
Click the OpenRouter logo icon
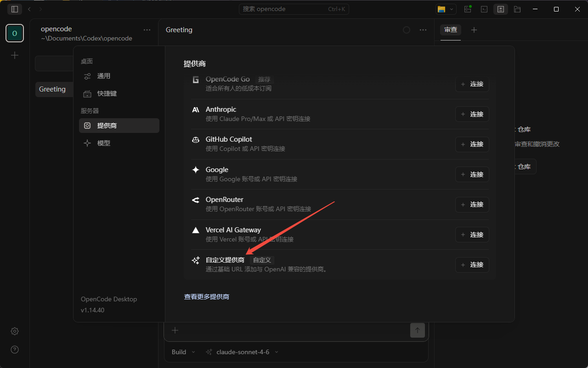coord(196,200)
